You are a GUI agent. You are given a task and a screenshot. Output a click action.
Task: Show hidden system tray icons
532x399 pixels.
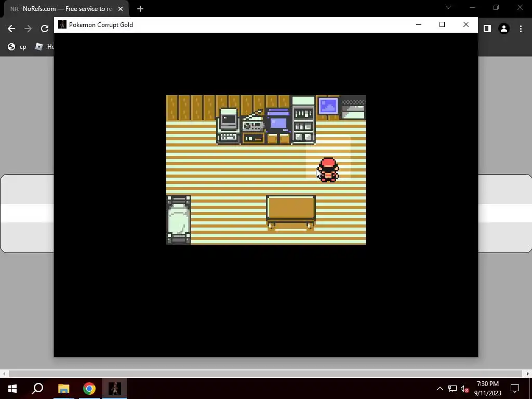(440, 389)
